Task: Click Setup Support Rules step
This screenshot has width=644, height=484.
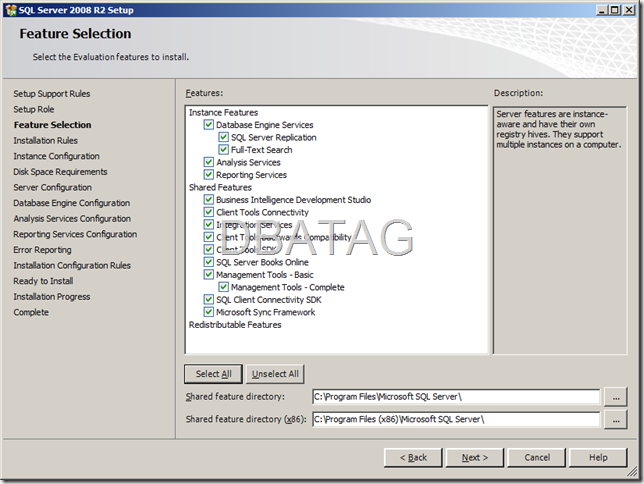Action: click(52, 94)
